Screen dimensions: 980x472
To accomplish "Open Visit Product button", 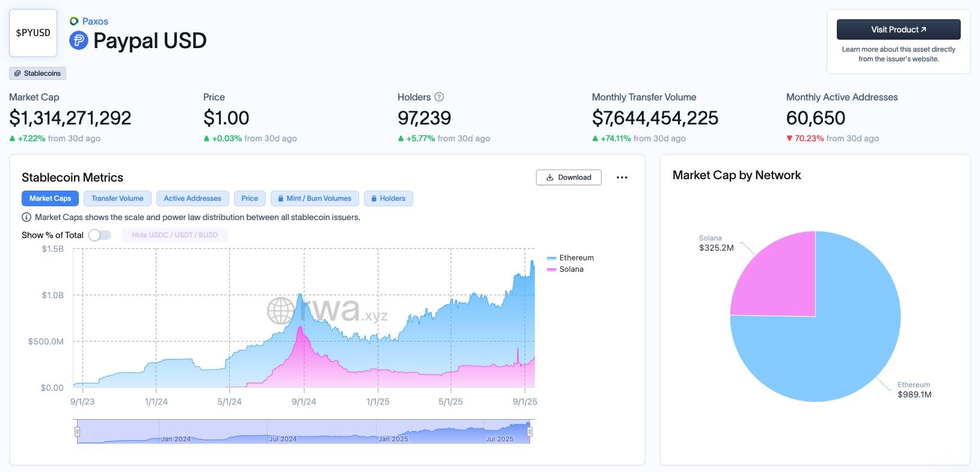I will click(898, 29).
